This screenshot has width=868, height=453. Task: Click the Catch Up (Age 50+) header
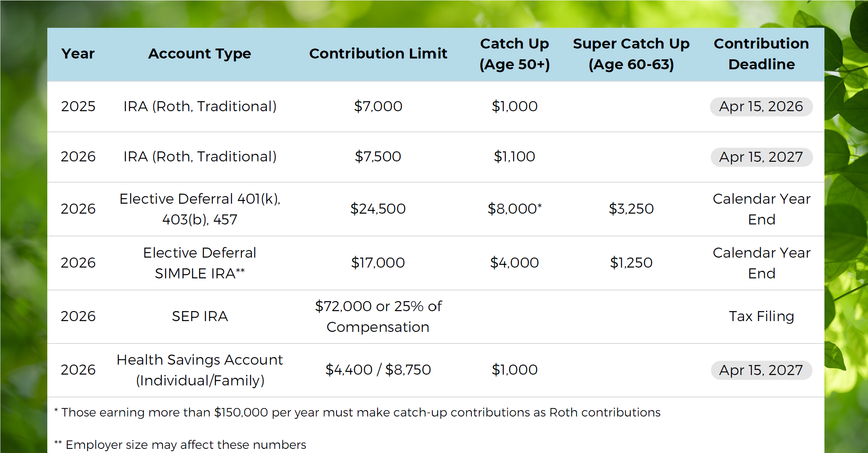click(x=514, y=54)
